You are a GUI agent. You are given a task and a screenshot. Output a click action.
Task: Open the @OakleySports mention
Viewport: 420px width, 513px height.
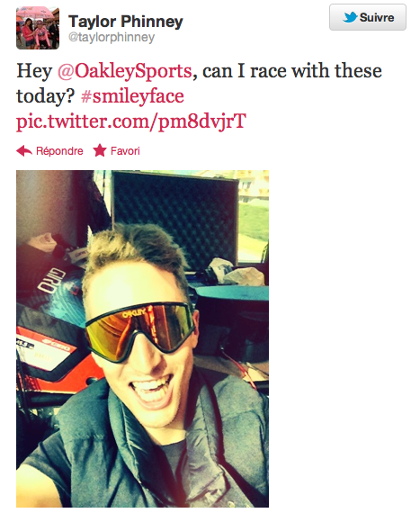pos(124,71)
